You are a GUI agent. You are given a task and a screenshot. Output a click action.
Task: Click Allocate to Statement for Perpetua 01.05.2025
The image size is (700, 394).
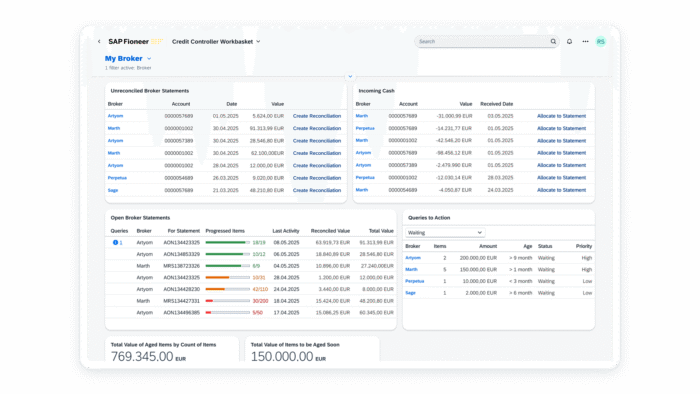561,128
